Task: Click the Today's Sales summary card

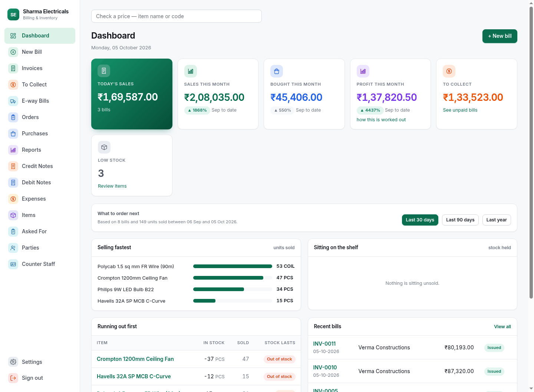Action: (132, 94)
